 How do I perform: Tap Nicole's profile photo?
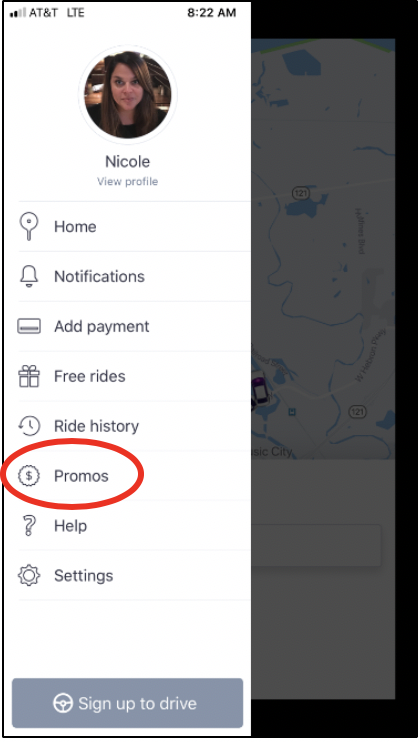tap(128, 95)
